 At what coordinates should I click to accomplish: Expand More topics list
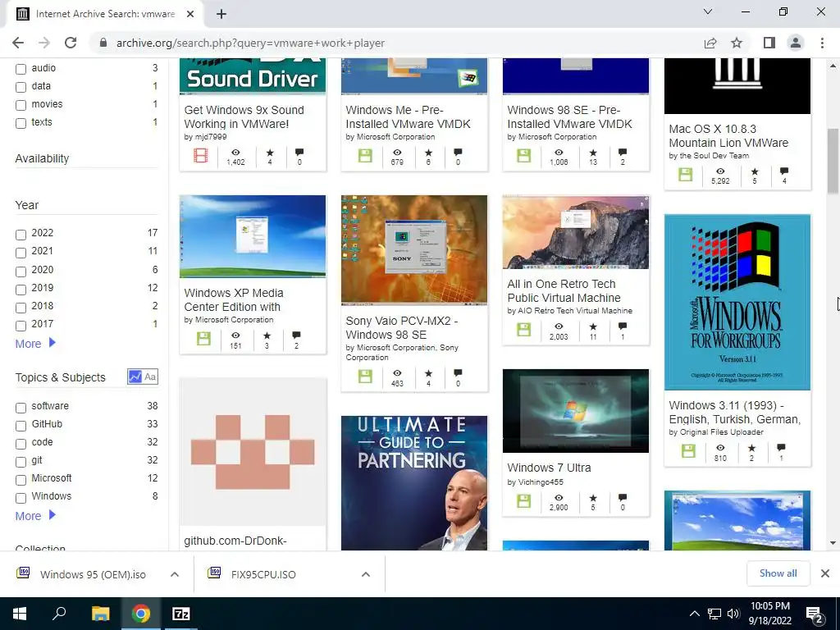[x=35, y=516]
